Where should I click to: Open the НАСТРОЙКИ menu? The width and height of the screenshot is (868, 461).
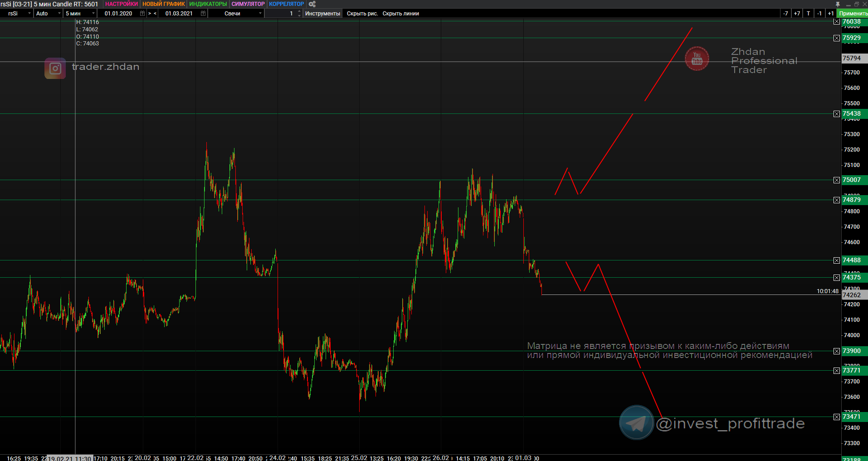[x=122, y=4]
